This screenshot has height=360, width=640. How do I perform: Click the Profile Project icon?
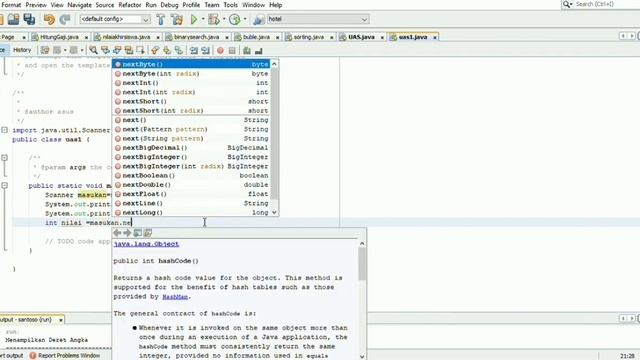coord(234,19)
